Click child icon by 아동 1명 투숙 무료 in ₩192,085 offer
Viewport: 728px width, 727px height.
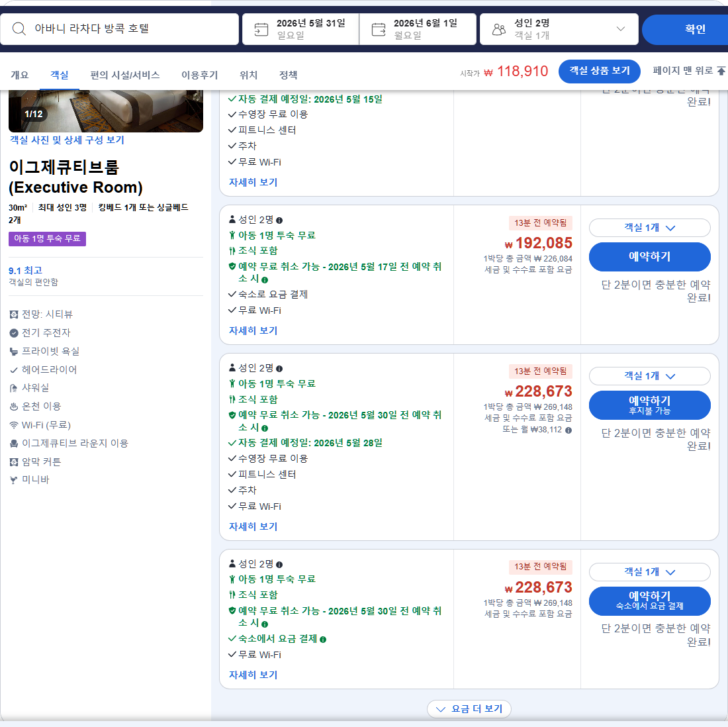[x=232, y=236]
